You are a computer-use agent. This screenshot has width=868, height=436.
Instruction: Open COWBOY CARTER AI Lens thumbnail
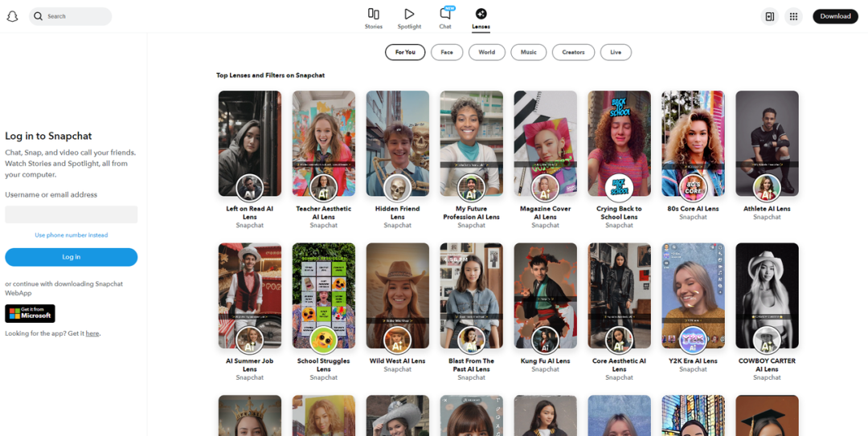point(768,295)
